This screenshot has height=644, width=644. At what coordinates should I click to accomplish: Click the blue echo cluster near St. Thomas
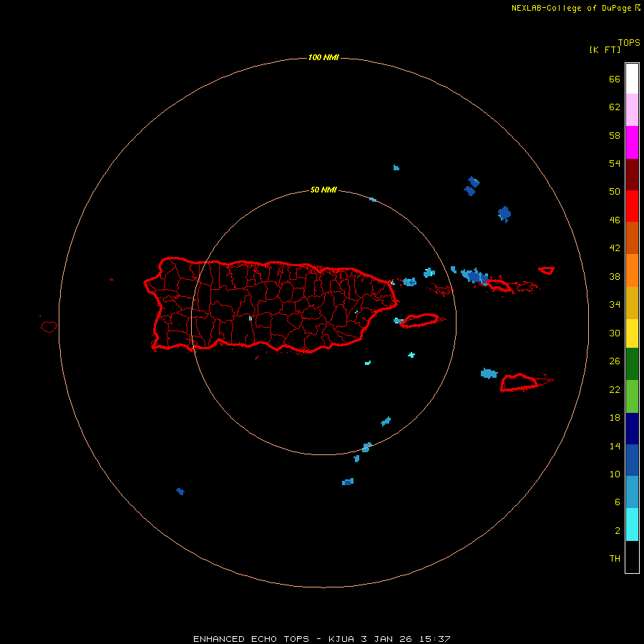point(475,276)
